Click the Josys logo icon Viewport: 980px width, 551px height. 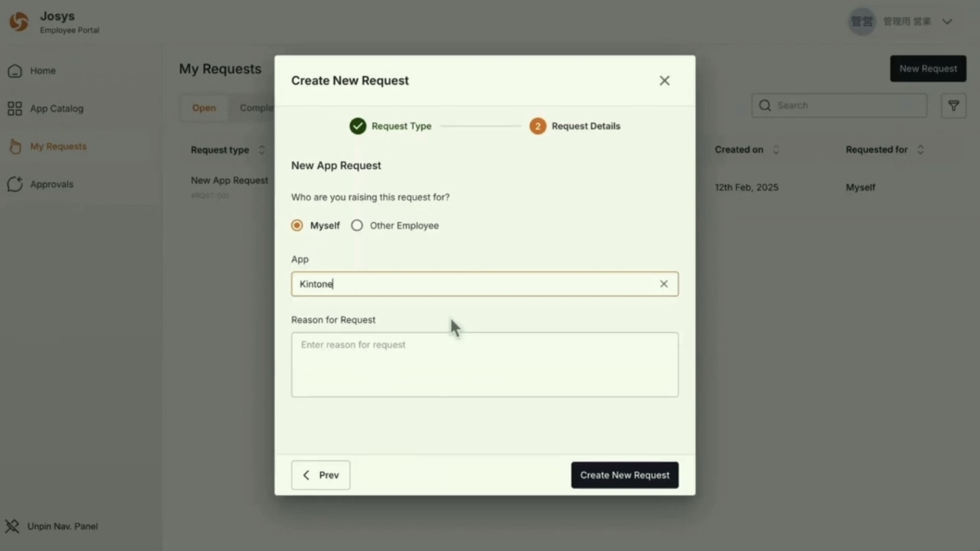click(19, 22)
